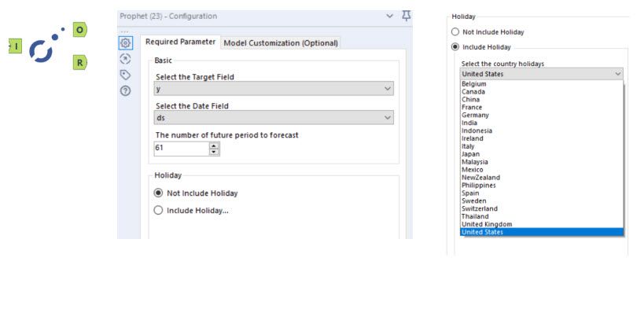The height and width of the screenshot is (320, 644).
Task: Click the O output anchor
Action: [79, 30]
